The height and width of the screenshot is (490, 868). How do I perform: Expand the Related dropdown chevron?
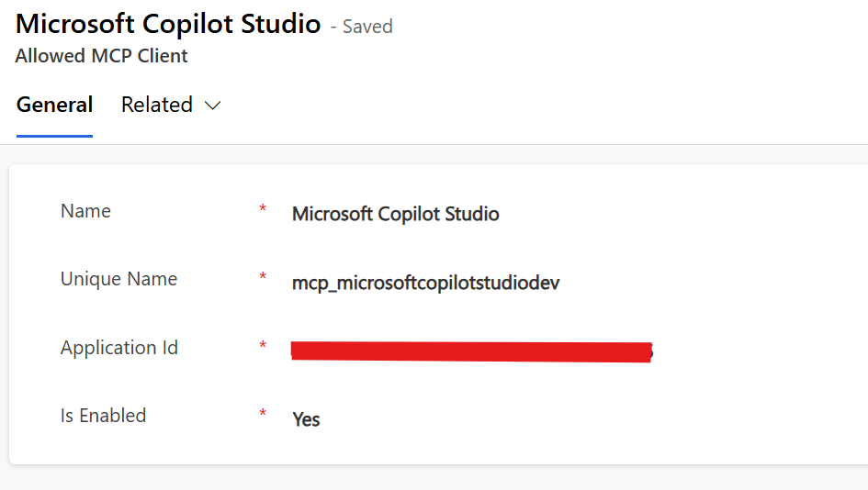click(x=213, y=106)
